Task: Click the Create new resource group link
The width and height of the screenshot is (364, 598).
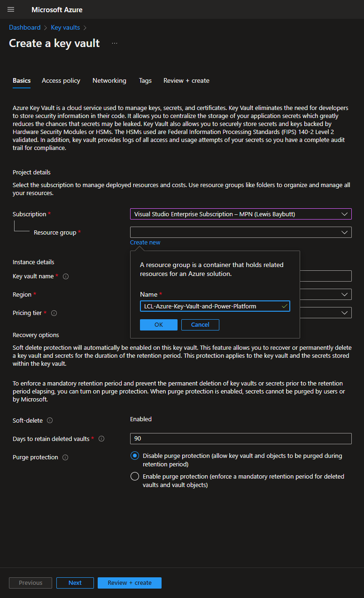Action: click(145, 243)
